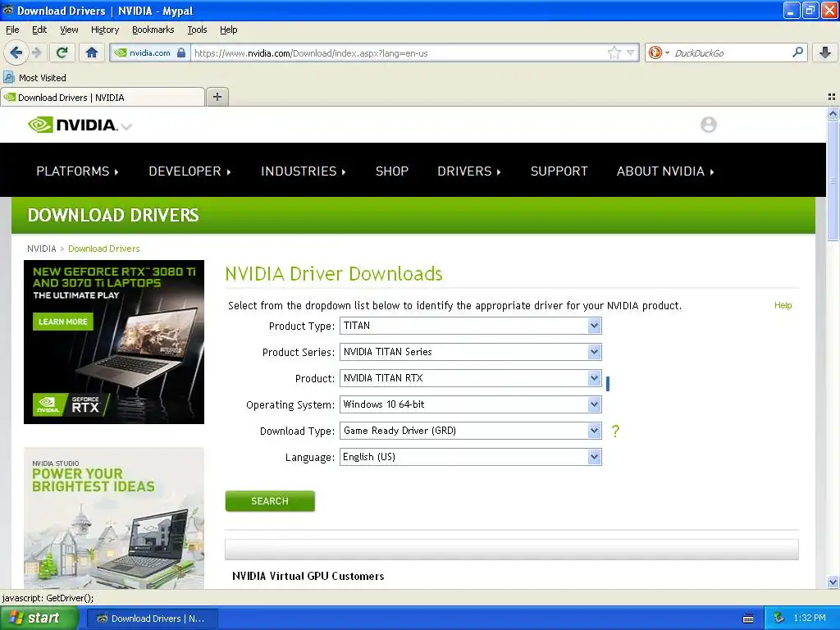Open URL history dropdown arrow in address bar
The image size is (840, 630).
click(631, 52)
